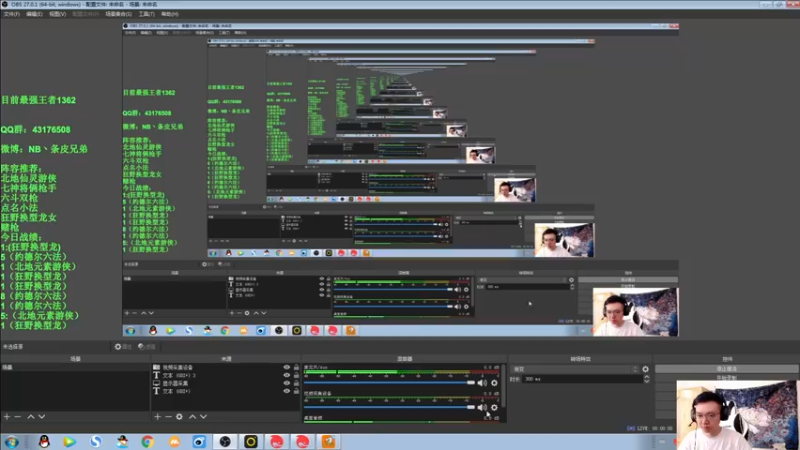Lock the last 文本 (GDI+) source
The image size is (800, 450).
tap(296, 391)
